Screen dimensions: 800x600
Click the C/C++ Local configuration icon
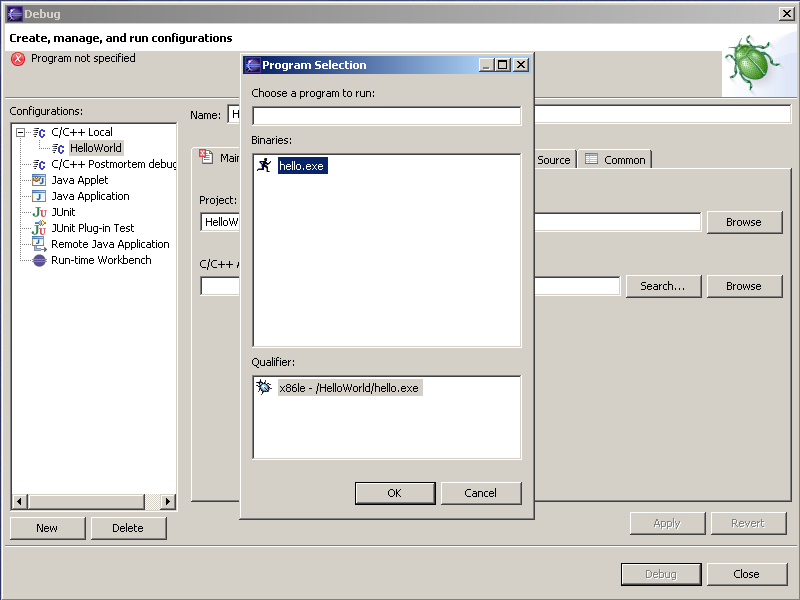click(x=39, y=132)
